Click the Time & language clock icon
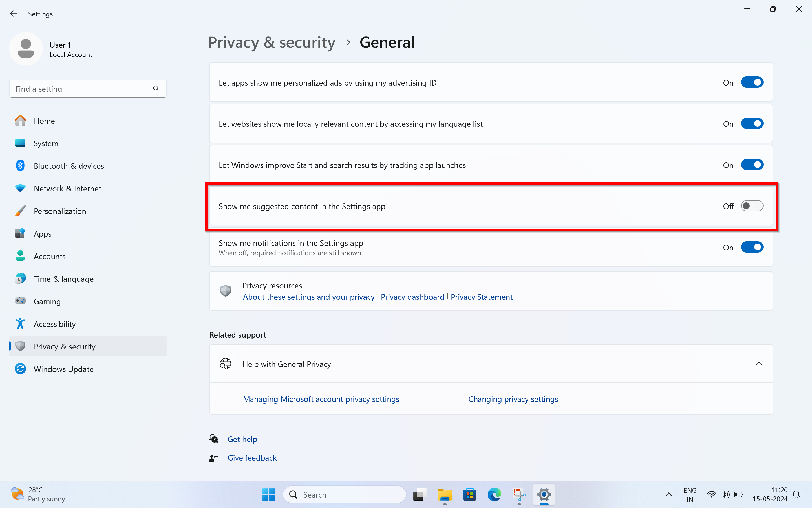Screen dimensions: 812x508 20,279
